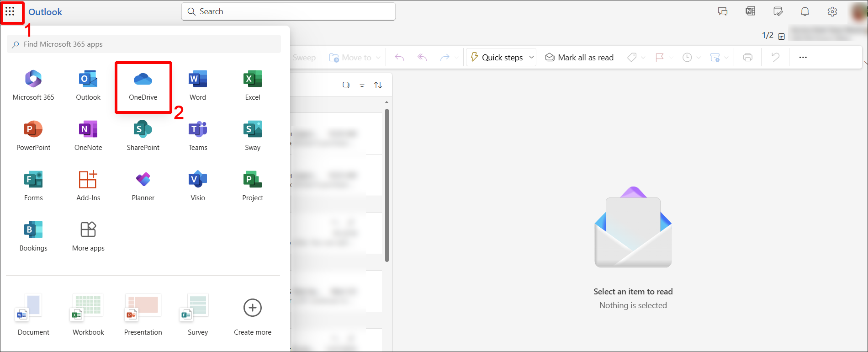Click the Categorize tag icon
This screenshot has height=352, width=868.
[632, 57]
